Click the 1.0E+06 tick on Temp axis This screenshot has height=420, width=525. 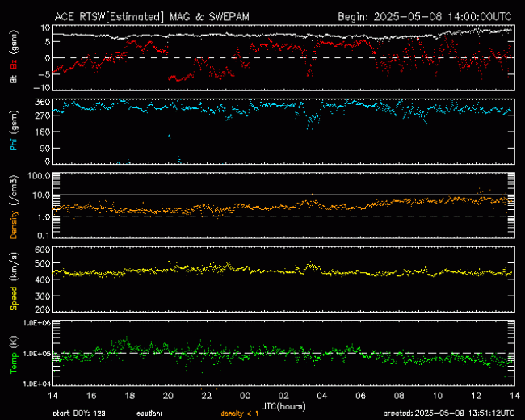(37, 323)
